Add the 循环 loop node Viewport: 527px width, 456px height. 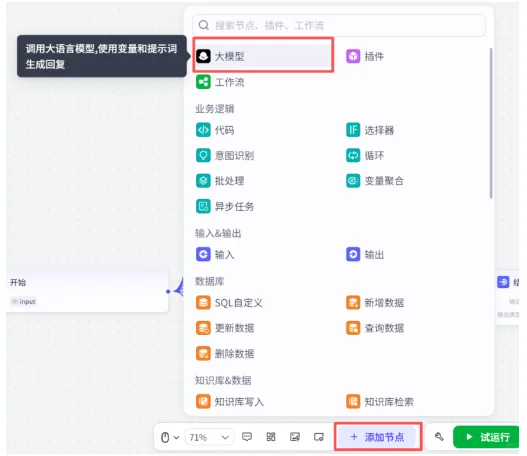(x=365, y=155)
